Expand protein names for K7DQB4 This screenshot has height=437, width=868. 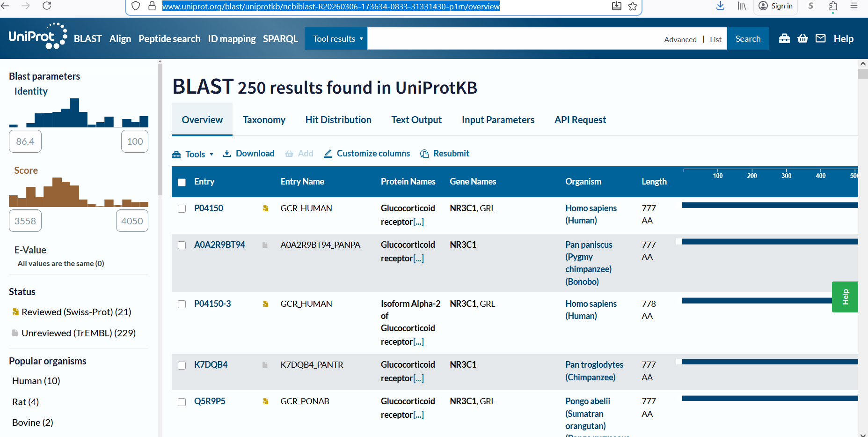click(418, 378)
